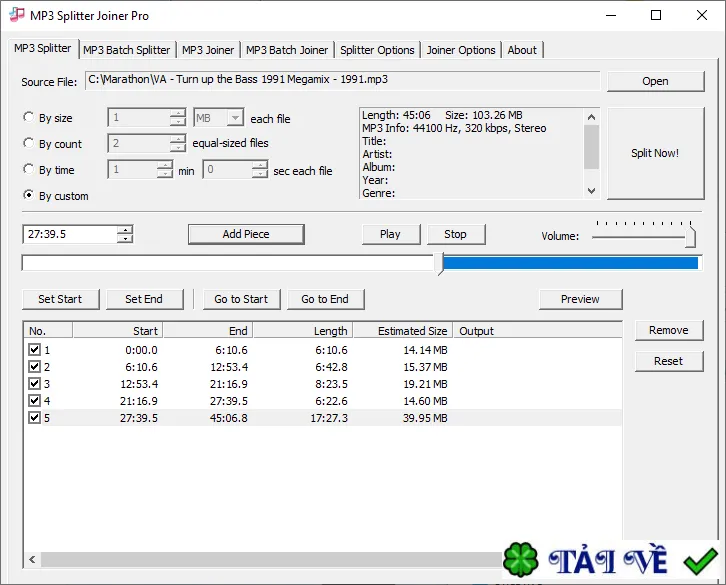Click Go to Start button
The width and height of the screenshot is (726, 585).
click(x=241, y=299)
